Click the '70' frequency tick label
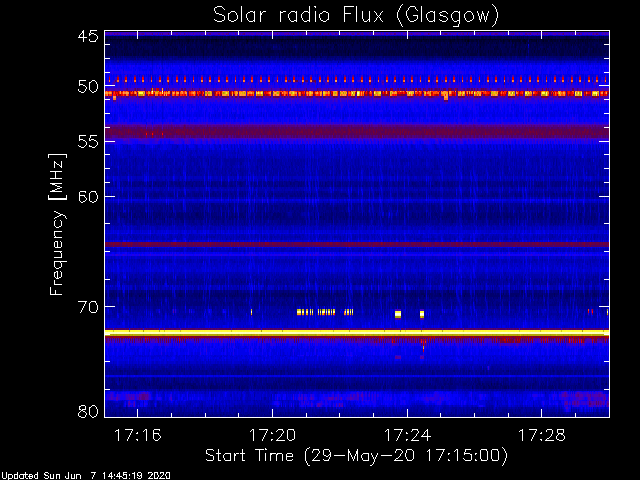The image size is (640, 480). point(88,307)
